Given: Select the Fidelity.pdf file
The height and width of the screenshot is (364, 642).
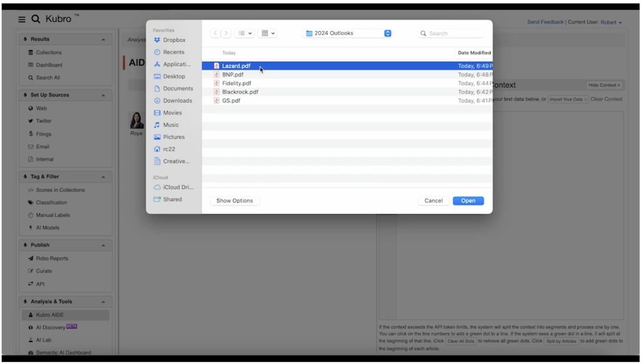Looking at the screenshot, I should tap(347, 83).
